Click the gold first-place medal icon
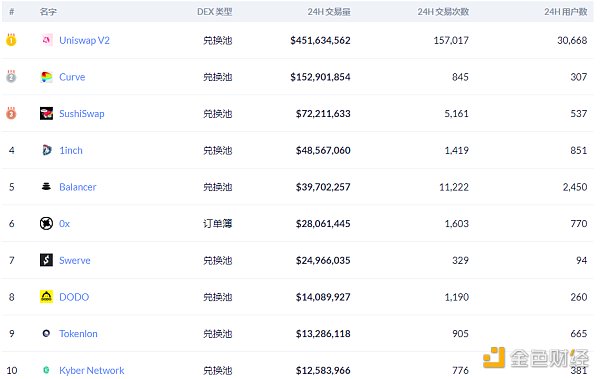600x379 pixels. tap(11, 39)
